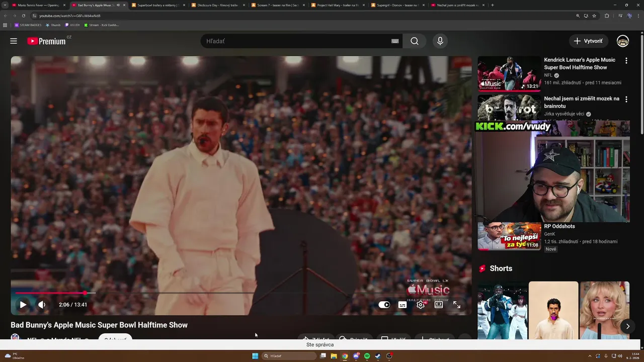Switch to the Mario Tennis Fever tab

tap(38, 5)
